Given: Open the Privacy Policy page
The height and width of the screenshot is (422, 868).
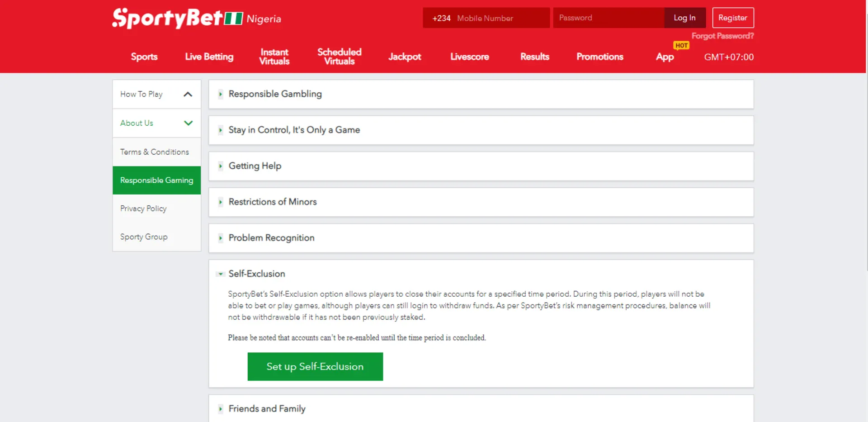Looking at the screenshot, I should click(143, 209).
